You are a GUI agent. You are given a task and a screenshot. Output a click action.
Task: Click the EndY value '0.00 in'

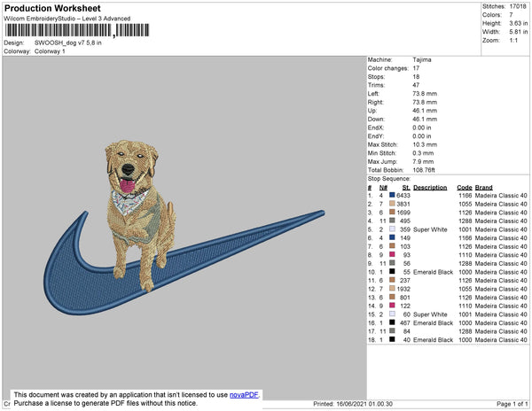422,136
